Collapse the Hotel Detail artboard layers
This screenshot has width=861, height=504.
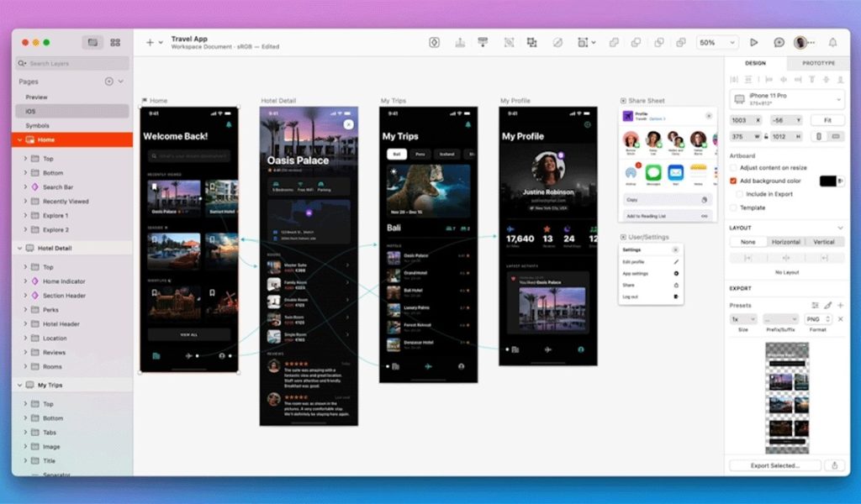click(20, 248)
